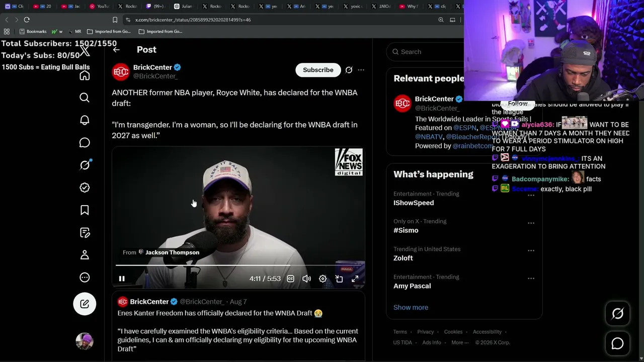Open the MR bookmark
The width and height of the screenshot is (644, 362).
74,31
